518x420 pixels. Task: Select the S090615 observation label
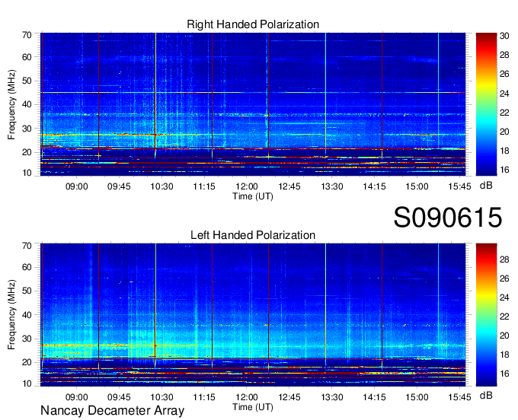[448, 218]
